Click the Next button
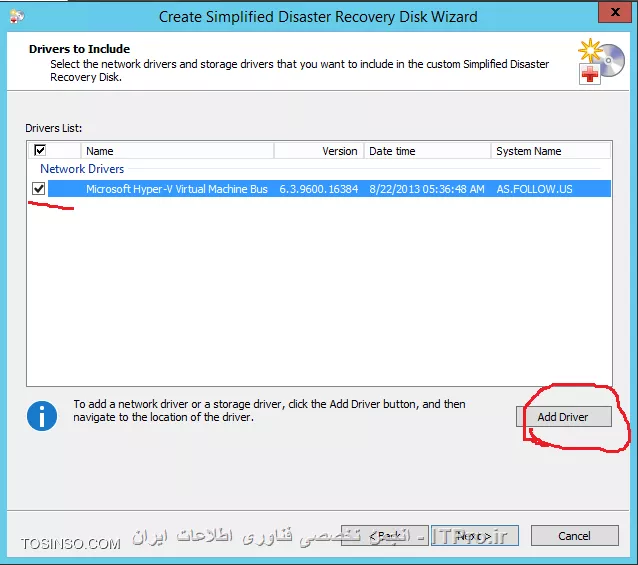 click(x=475, y=536)
